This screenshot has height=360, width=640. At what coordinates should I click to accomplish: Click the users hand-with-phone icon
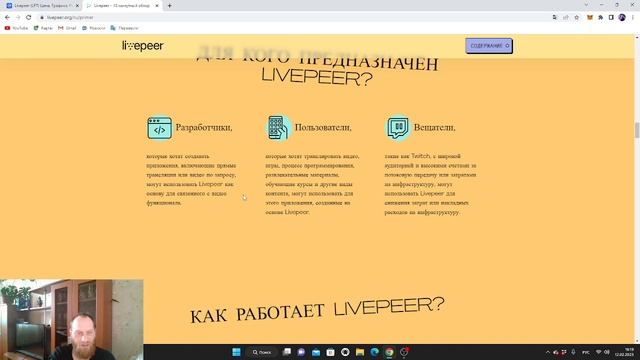click(x=278, y=128)
